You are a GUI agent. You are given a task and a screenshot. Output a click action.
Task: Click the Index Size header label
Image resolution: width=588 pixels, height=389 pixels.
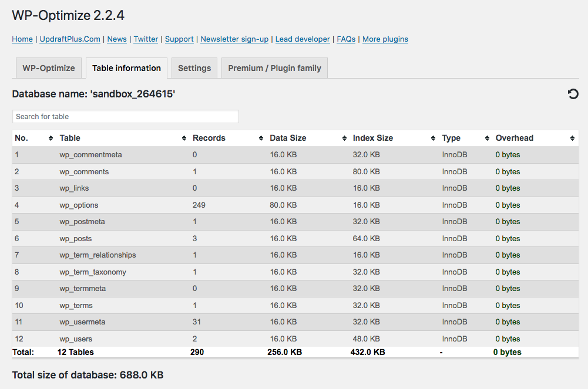[373, 138]
